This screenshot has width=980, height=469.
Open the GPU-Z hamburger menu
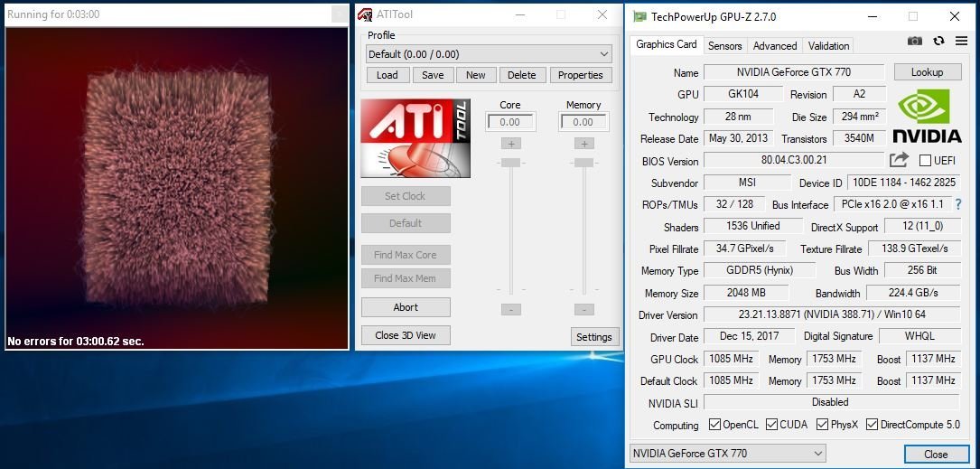[x=961, y=42]
